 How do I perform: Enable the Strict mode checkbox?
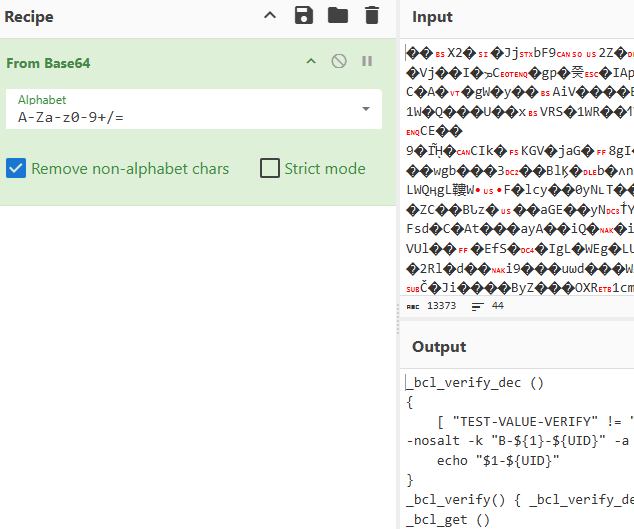point(269,168)
